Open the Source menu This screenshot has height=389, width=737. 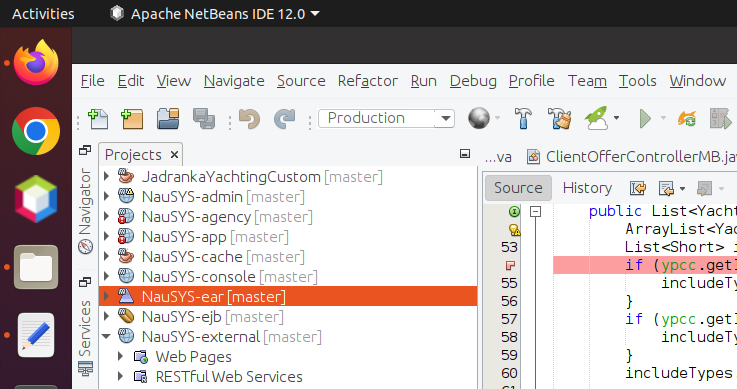click(301, 81)
